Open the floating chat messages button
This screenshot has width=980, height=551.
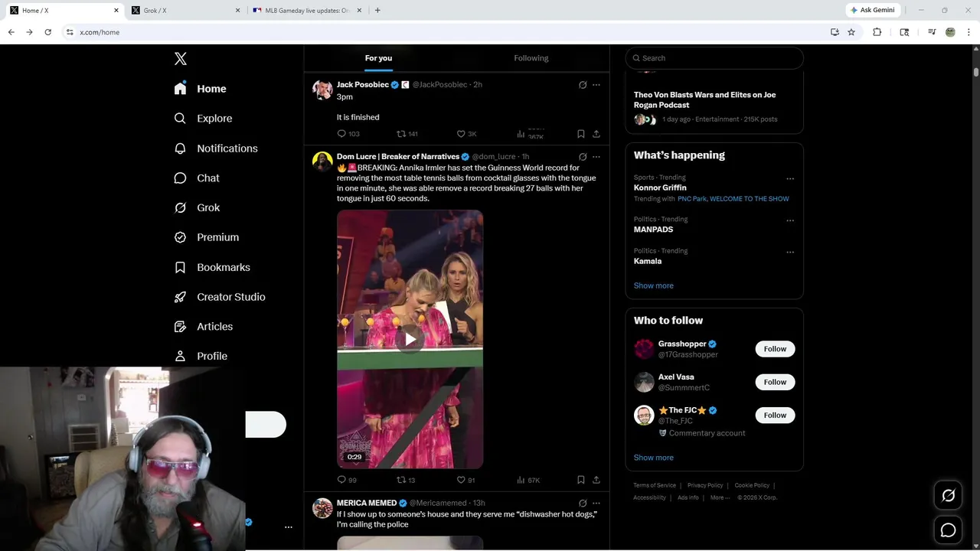[x=948, y=530]
